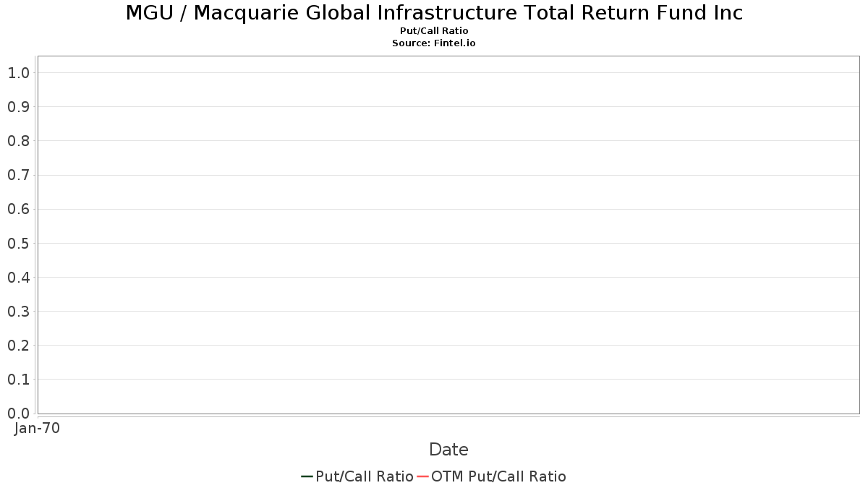Click the 0.6 y-axis tick label
Viewport: 868px width, 488px height.
tap(19, 209)
